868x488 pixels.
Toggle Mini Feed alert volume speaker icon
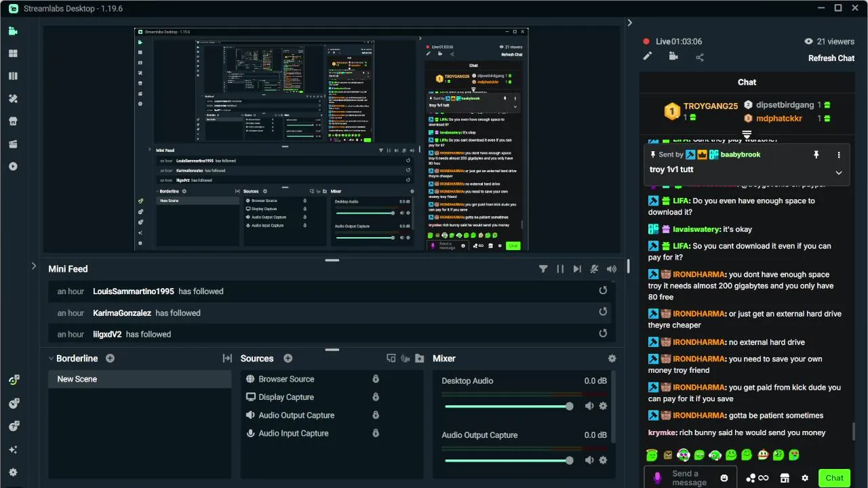[x=612, y=269]
